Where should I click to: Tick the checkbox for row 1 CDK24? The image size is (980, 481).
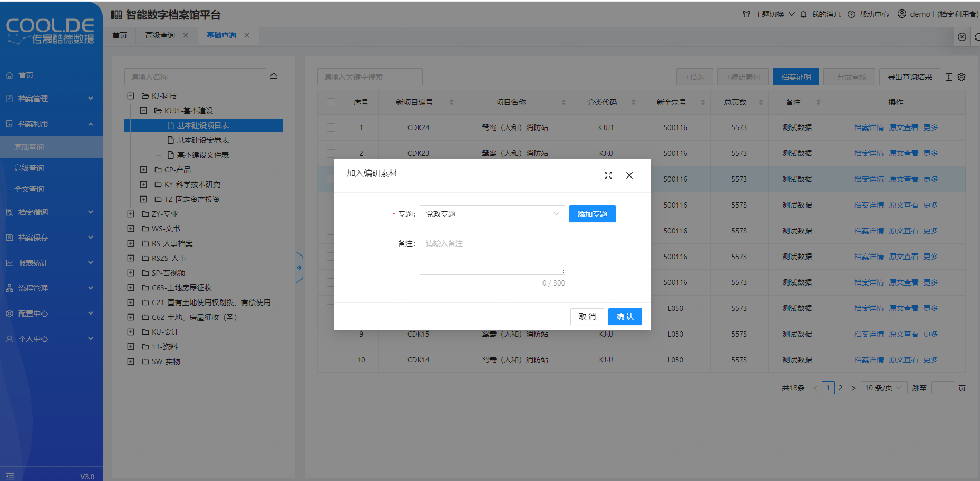coord(331,127)
